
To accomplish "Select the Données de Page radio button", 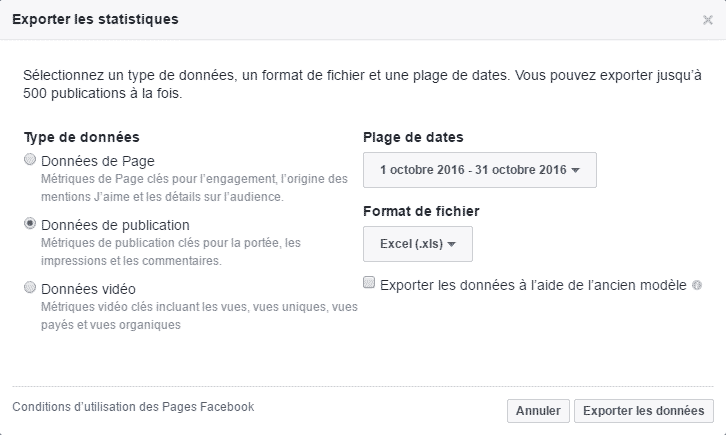I will 31,160.
